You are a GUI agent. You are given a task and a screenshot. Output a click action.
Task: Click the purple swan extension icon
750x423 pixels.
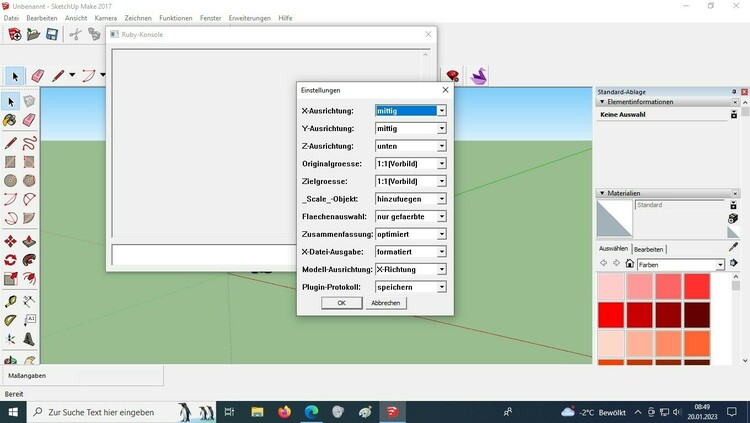[478, 76]
